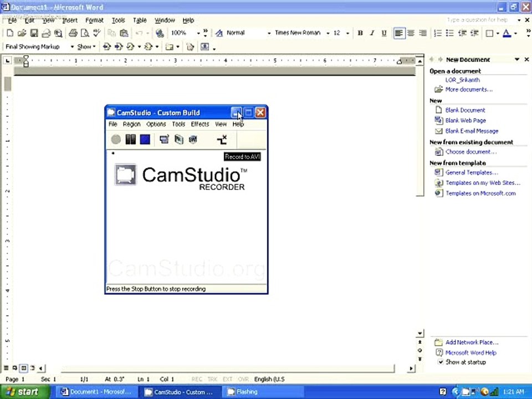The width and height of the screenshot is (532, 399).
Task: Apply Underline formatting in Word
Action: (x=384, y=33)
